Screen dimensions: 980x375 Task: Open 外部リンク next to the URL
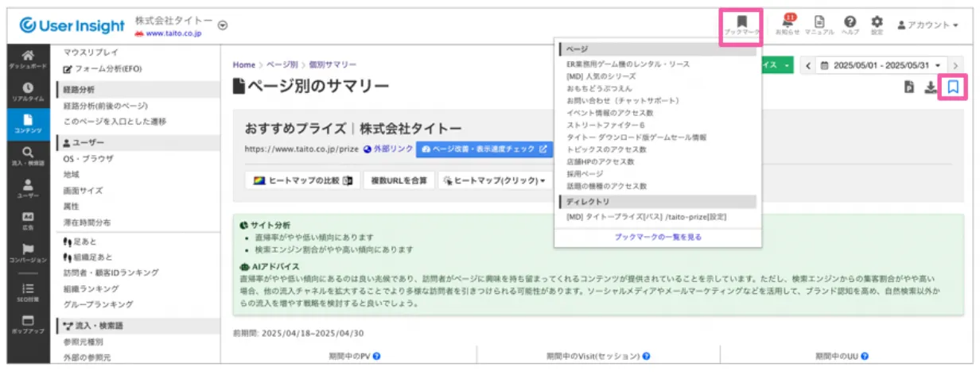click(388, 149)
